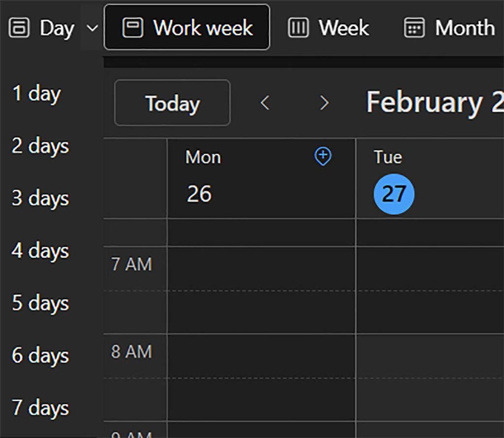Click the back navigation arrow

click(265, 103)
